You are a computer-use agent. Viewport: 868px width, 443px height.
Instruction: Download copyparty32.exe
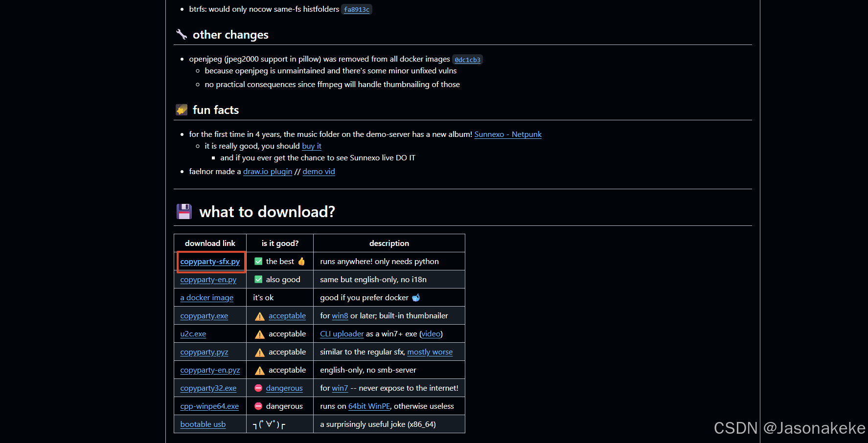tap(208, 388)
